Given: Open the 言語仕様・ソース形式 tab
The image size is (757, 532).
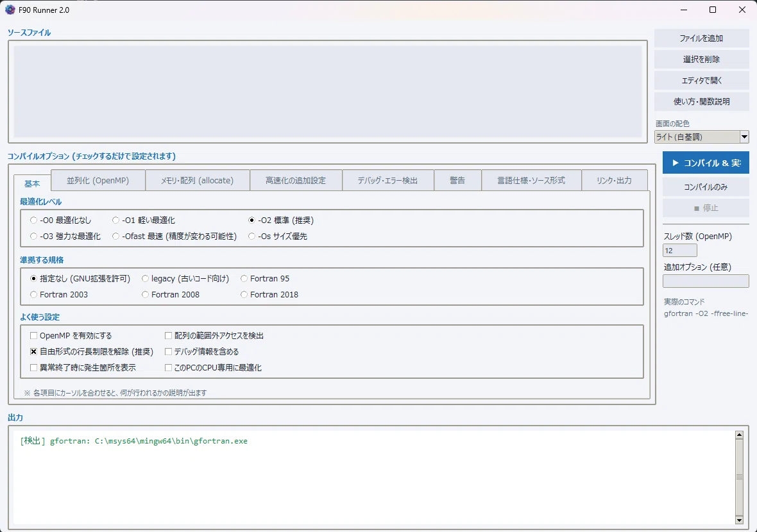Looking at the screenshot, I should (531, 180).
